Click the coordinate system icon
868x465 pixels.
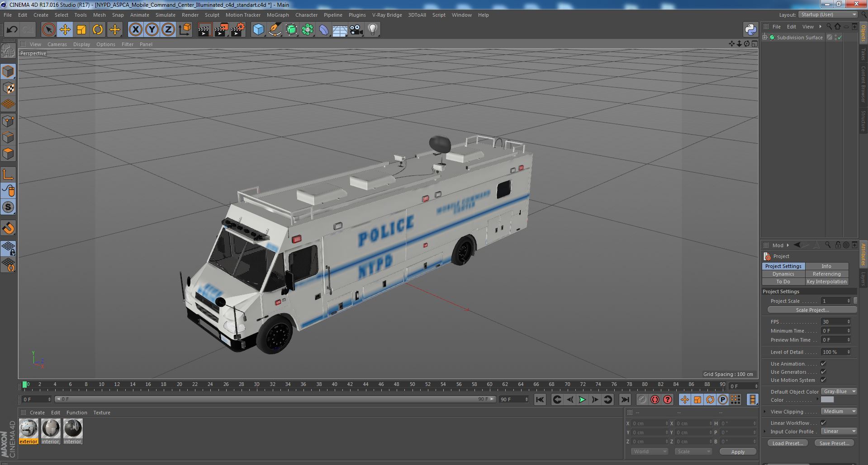(185, 30)
